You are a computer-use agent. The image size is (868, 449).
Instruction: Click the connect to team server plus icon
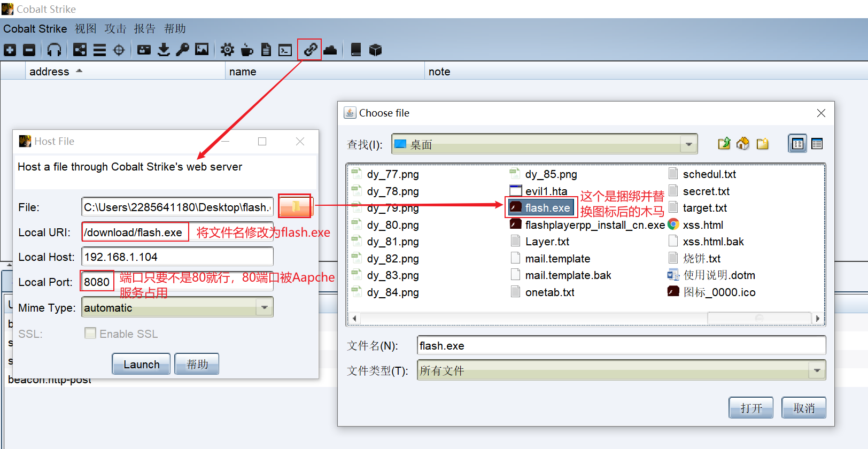click(x=10, y=50)
